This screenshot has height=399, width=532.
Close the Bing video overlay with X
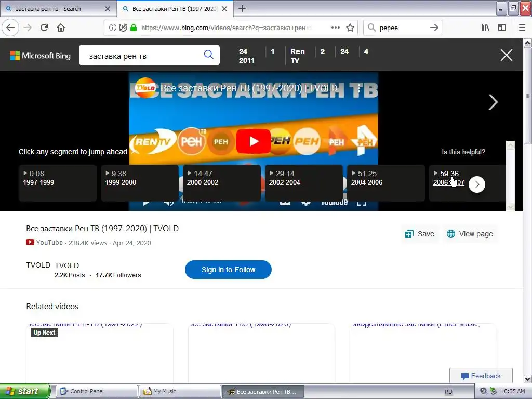506,55
